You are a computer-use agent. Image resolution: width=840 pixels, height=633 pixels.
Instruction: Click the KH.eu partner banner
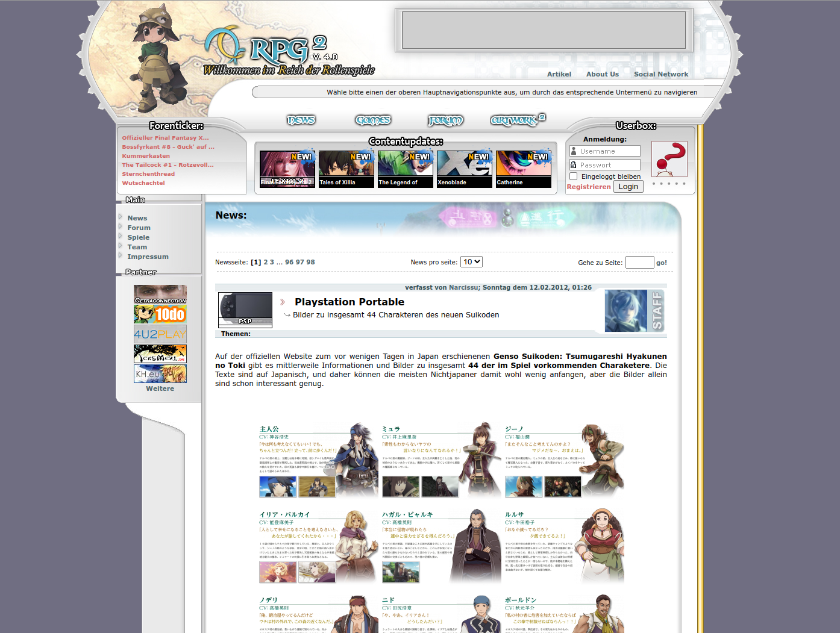160,373
